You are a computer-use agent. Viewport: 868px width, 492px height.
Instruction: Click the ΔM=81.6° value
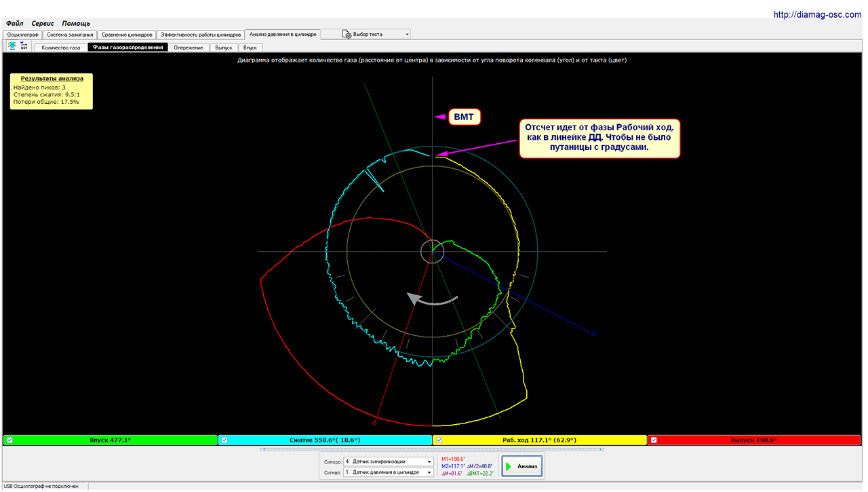(x=452, y=473)
